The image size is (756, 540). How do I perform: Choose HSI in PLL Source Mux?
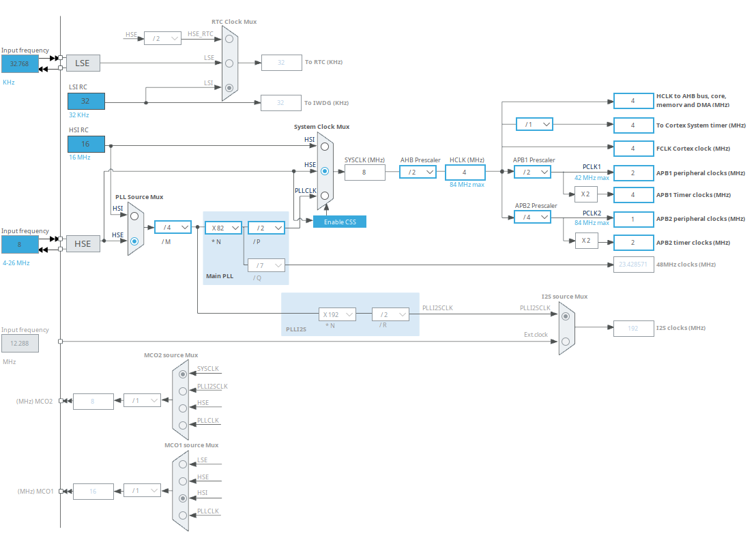[134, 216]
